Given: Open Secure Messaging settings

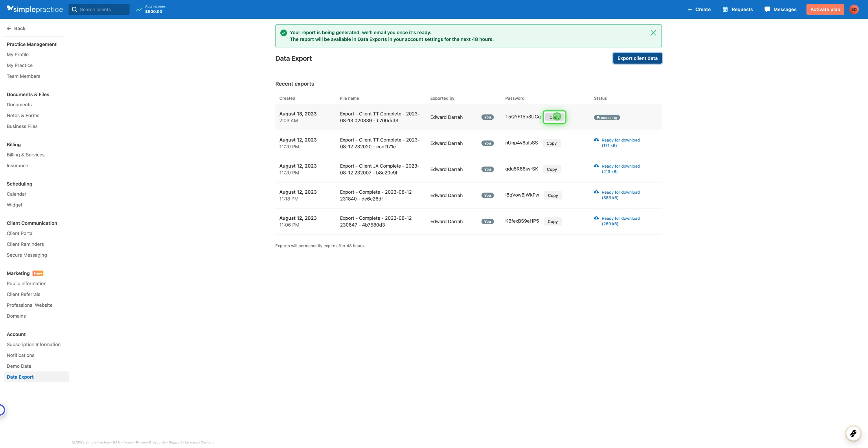Looking at the screenshot, I should [x=27, y=255].
